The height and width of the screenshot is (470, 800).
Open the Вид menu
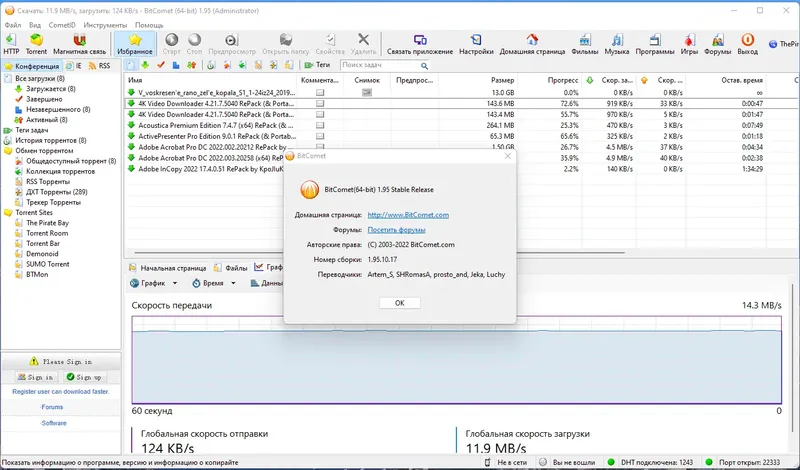35,25
